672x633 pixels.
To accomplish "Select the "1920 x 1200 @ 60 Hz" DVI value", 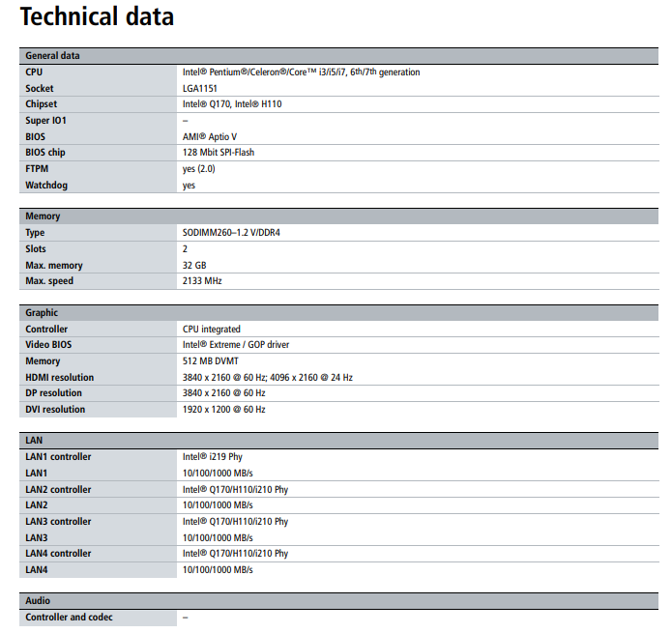I will coord(223,410).
